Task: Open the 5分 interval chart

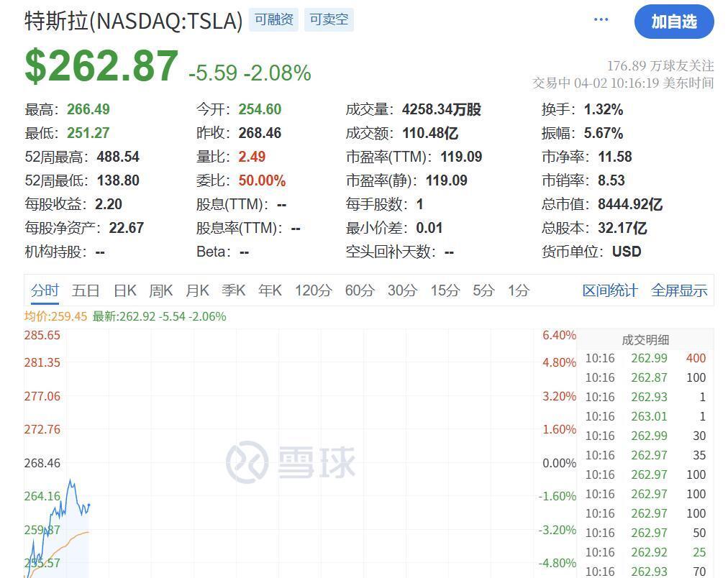Action: pyautogui.click(x=483, y=290)
